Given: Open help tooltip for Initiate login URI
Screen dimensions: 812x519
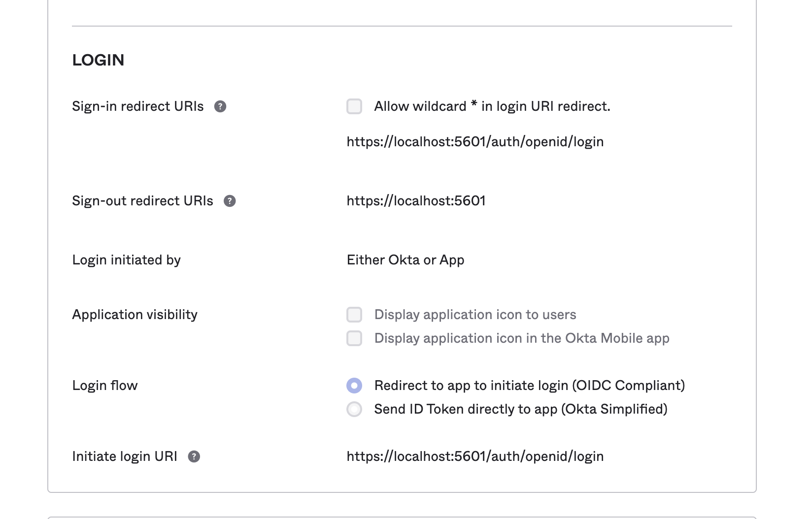Looking at the screenshot, I should (194, 456).
